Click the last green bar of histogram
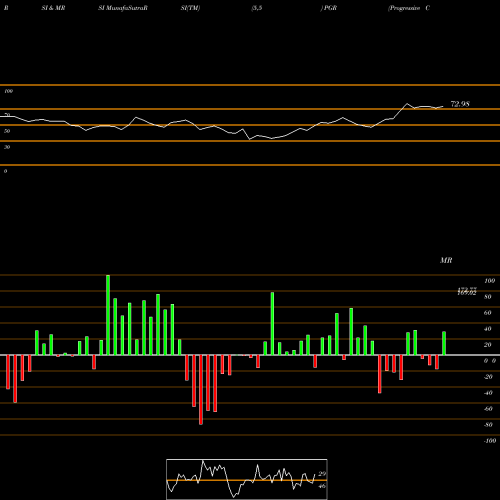The height and width of the screenshot is (500, 500). 444,343
